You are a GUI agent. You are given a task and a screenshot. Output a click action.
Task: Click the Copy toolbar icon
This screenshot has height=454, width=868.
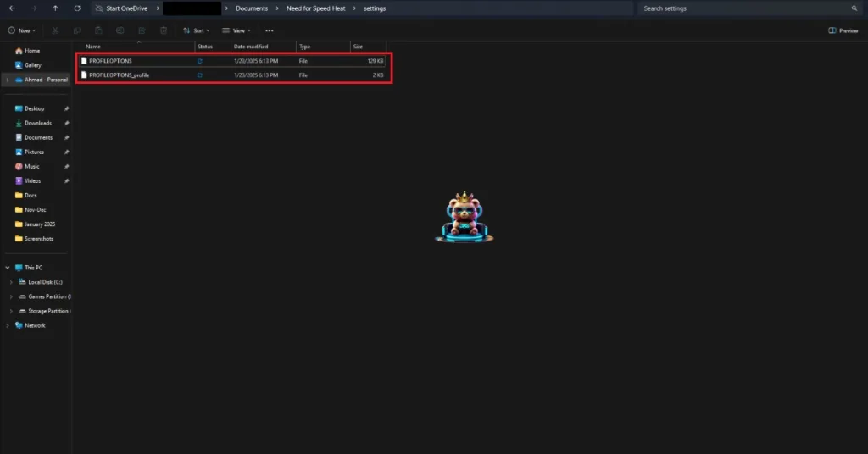coord(76,30)
